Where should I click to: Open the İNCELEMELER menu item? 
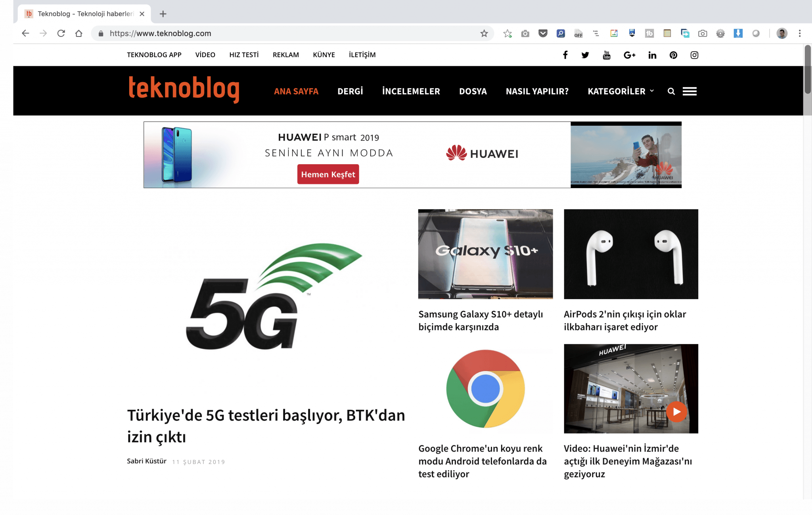pos(411,91)
